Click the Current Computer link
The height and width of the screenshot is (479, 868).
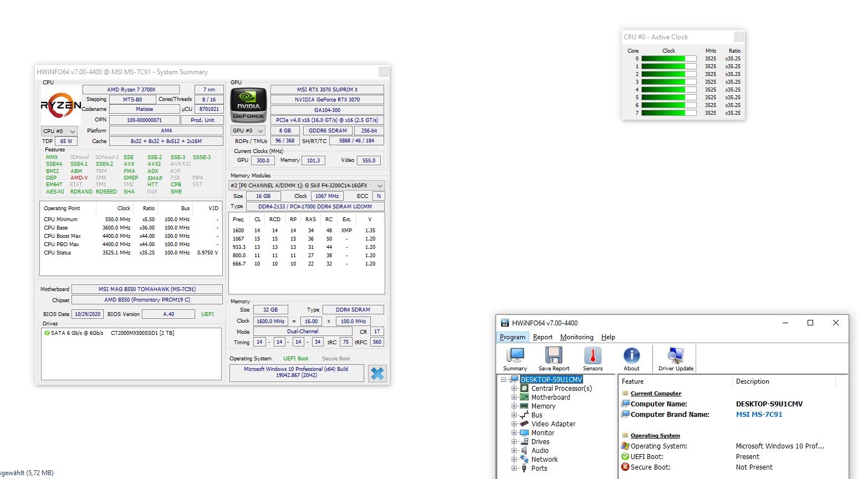pyautogui.click(x=656, y=393)
